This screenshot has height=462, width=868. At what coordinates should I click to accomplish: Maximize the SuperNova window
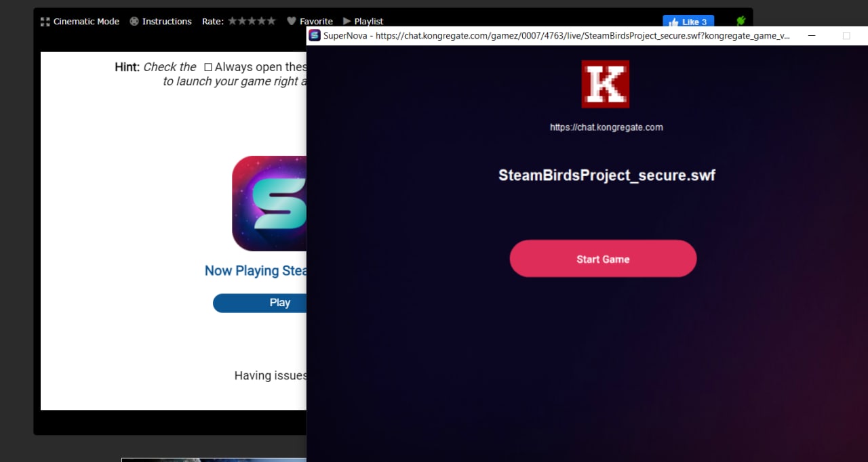(x=846, y=35)
